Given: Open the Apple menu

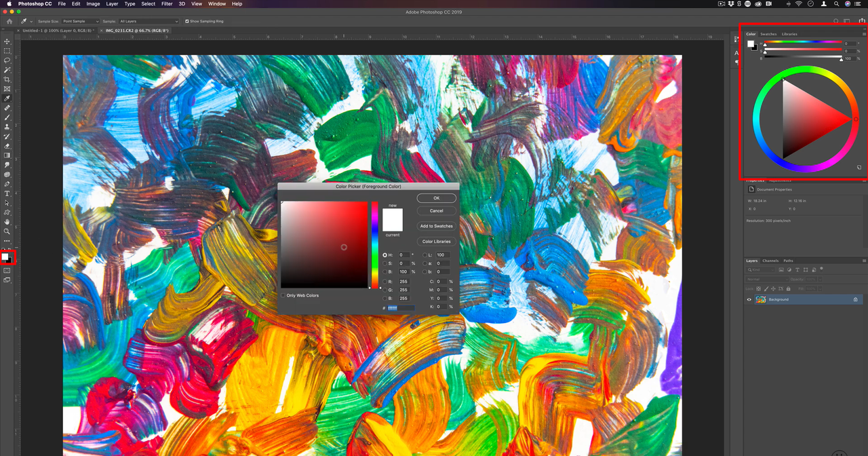Looking at the screenshot, I should click(9, 3).
